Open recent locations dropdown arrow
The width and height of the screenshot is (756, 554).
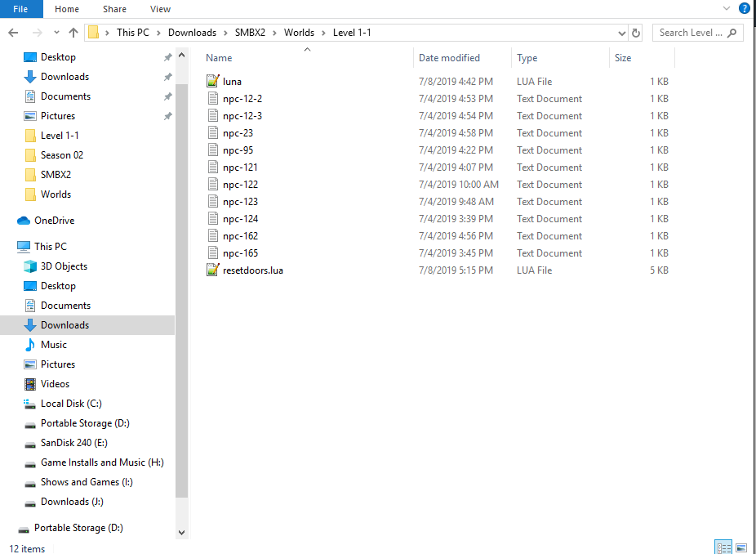click(x=56, y=33)
